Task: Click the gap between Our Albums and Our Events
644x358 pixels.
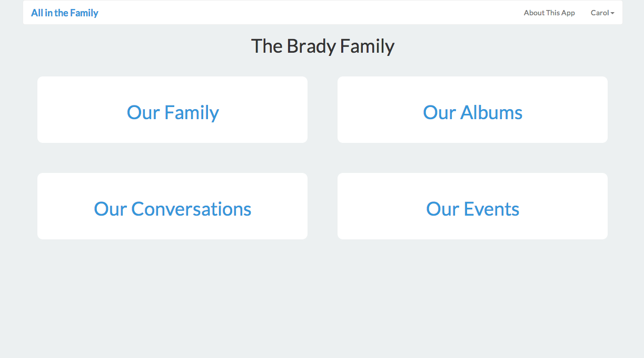Action: [x=473, y=158]
